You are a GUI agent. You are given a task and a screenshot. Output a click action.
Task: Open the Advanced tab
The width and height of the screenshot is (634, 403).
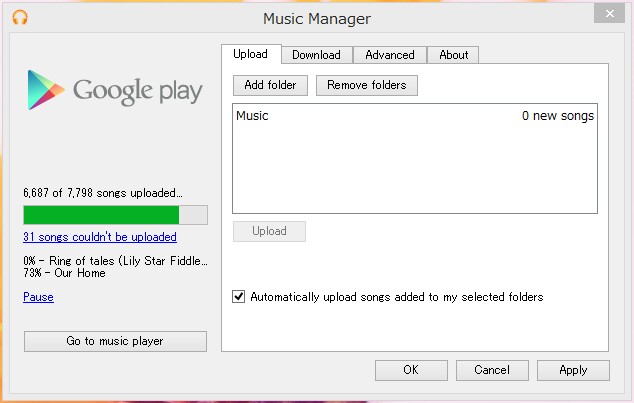(x=390, y=55)
